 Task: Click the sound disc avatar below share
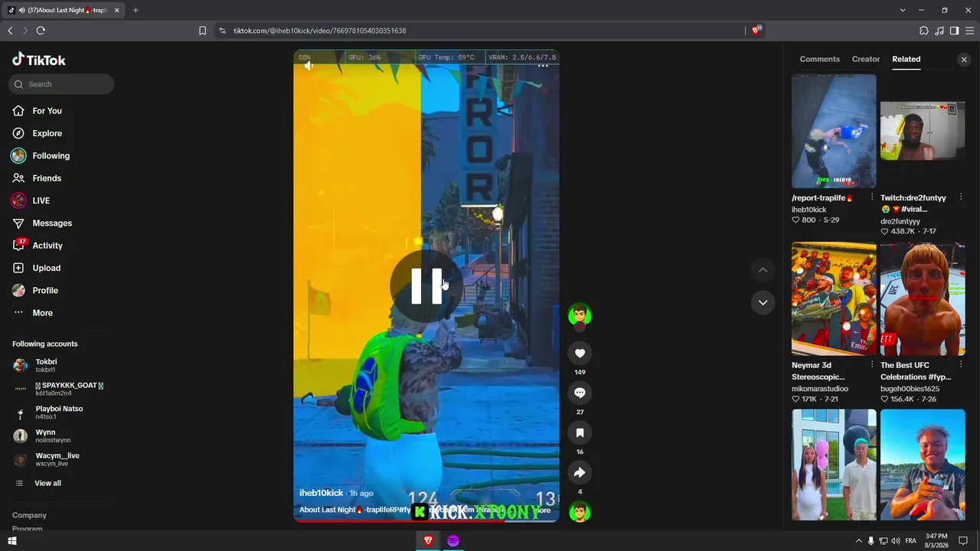580,512
